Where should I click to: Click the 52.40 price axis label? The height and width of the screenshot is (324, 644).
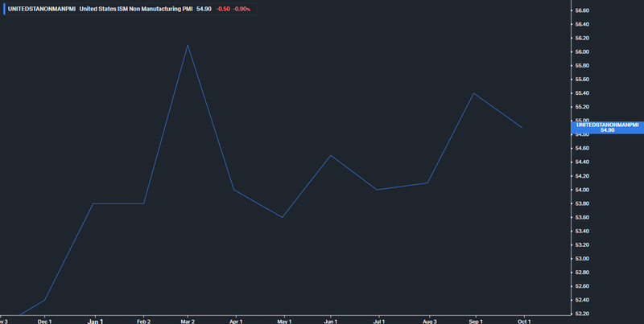(x=582, y=300)
